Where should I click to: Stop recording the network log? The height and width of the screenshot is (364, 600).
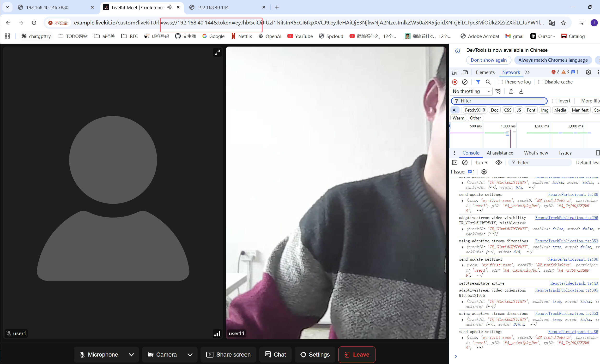455,82
